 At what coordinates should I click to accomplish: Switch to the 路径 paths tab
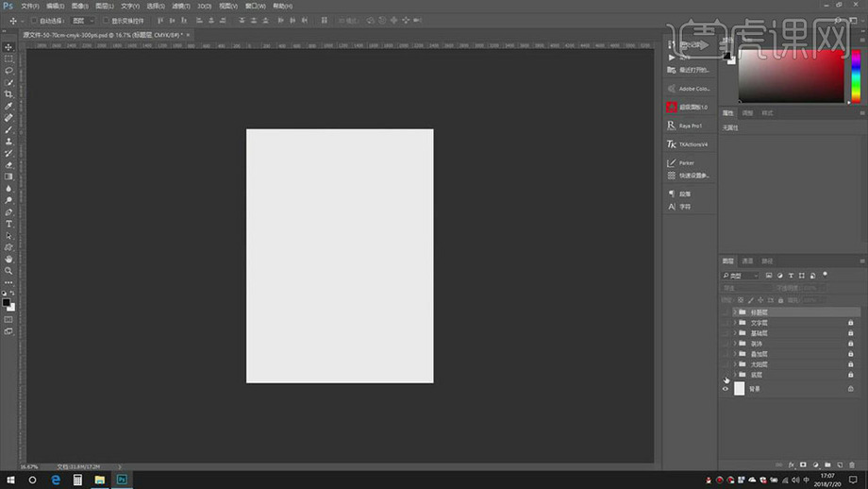[767, 261]
